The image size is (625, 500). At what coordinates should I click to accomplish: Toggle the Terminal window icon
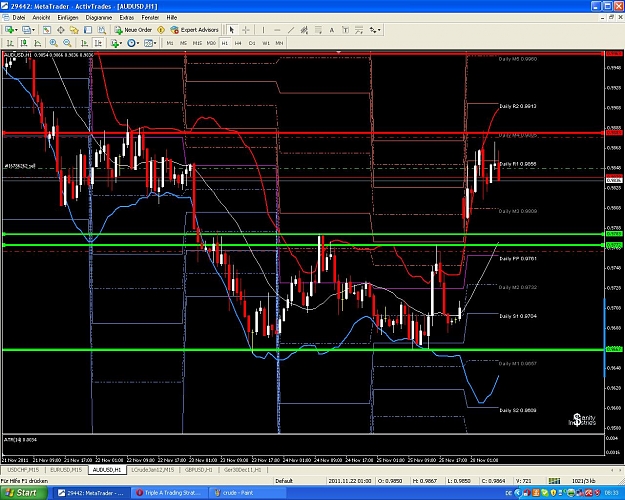(x=88, y=30)
